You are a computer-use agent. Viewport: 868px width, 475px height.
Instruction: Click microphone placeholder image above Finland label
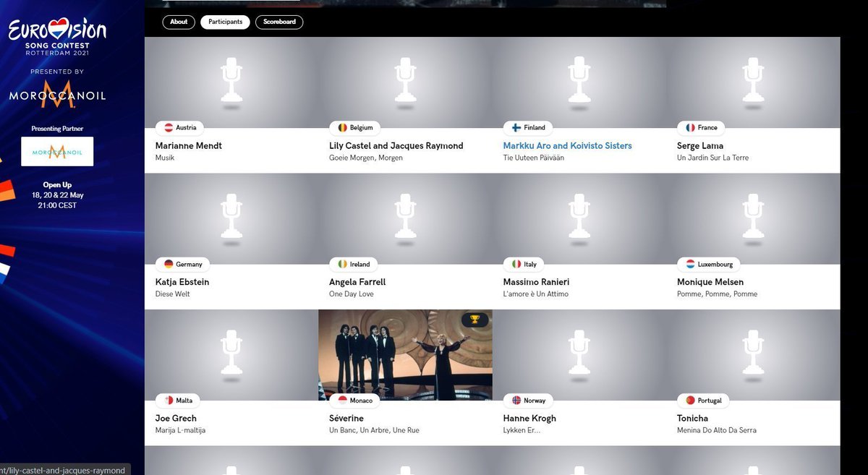(x=579, y=82)
